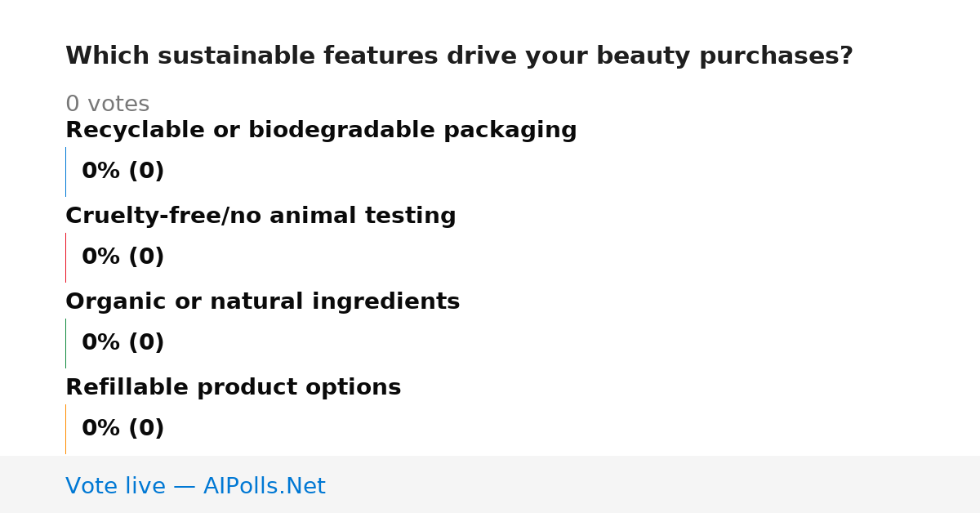The image size is (980, 513).
Task: Click the 0% (0) result under Organic ingredients
Action: point(122,343)
